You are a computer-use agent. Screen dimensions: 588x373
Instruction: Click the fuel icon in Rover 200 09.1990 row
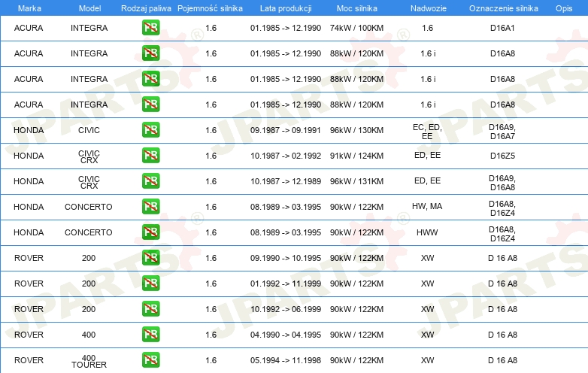tap(150, 258)
